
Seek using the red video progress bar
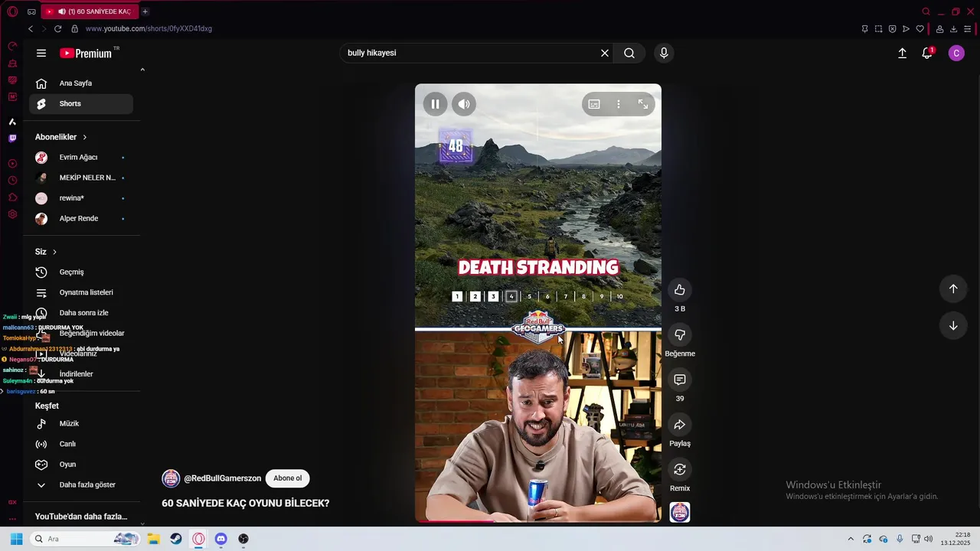pyautogui.click(x=538, y=521)
